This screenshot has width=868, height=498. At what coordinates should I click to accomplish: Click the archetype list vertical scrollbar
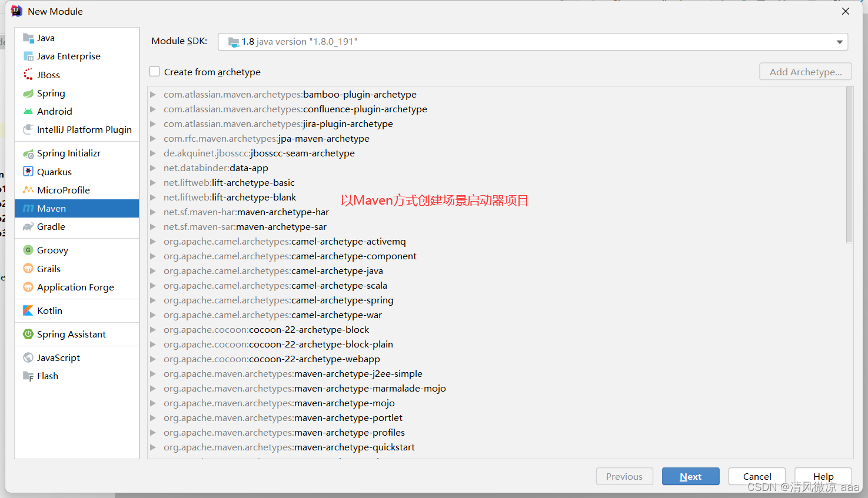point(849,165)
